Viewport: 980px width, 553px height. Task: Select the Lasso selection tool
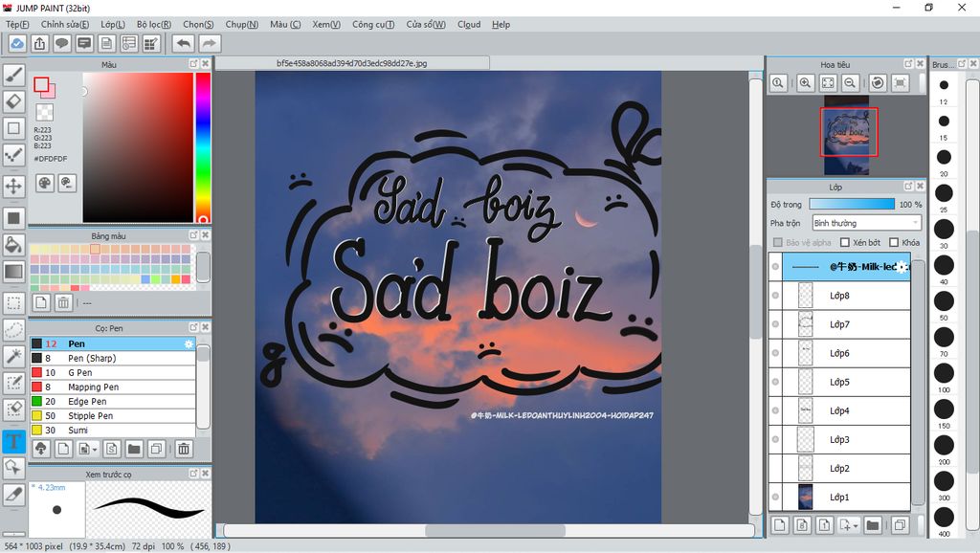tap(13, 330)
